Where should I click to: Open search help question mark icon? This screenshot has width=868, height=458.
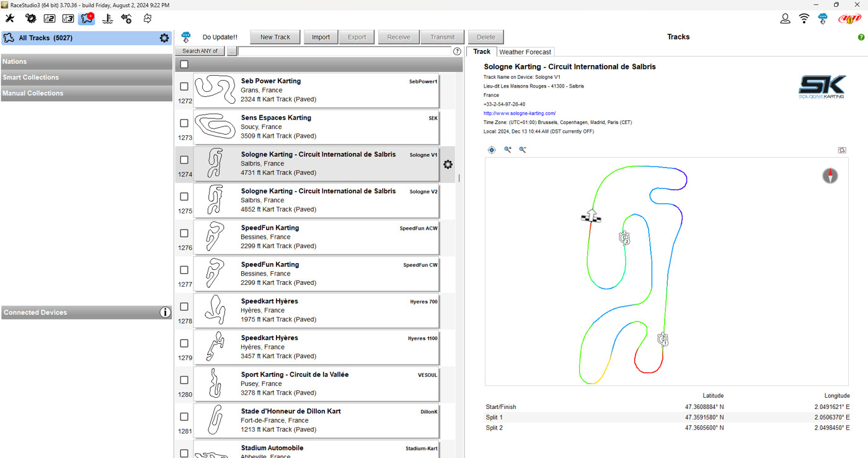(458, 52)
